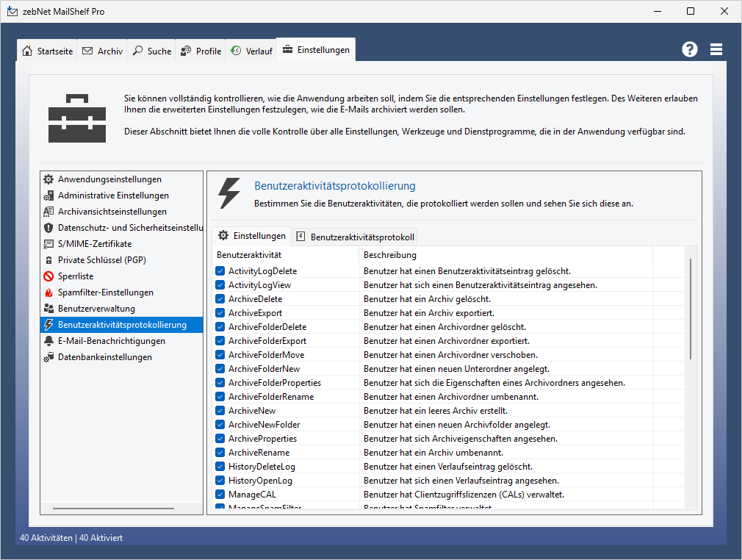Image resolution: width=742 pixels, height=560 pixels.
Task: Select Administrative Einstellungen in the sidebar
Action: pos(113,195)
